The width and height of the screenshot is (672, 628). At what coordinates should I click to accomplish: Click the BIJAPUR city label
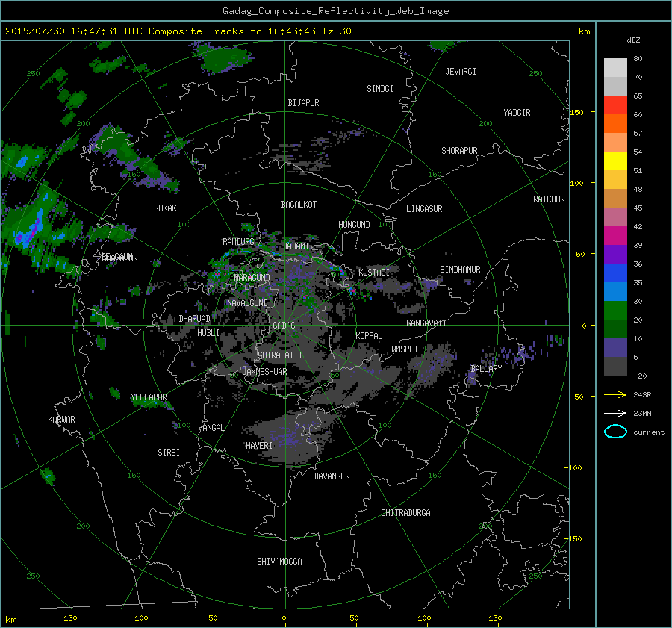tap(303, 103)
